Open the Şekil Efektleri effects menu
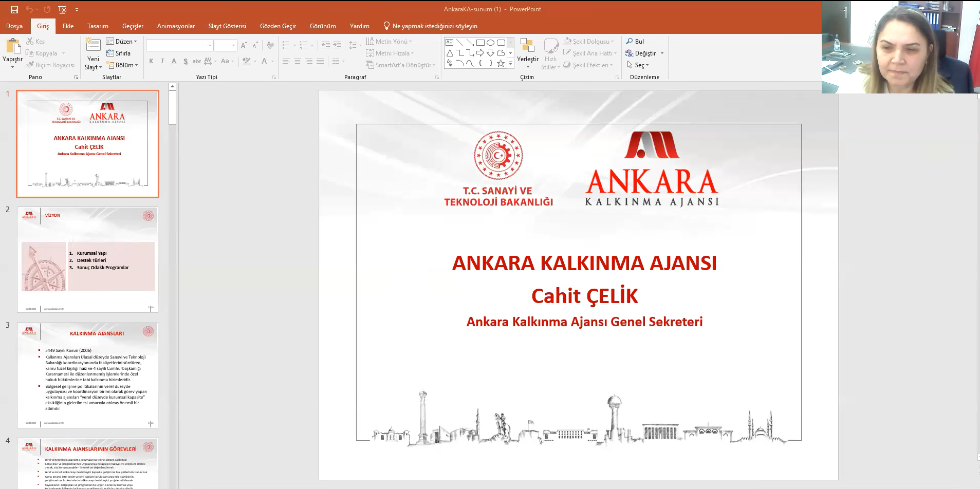Image resolution: width=980 pixels, height=489 pixels. tap(588, 65)
